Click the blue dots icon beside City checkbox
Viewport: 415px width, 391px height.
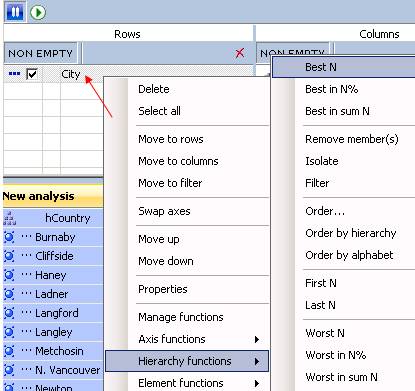pyautogui.click(x=14, y=74)
